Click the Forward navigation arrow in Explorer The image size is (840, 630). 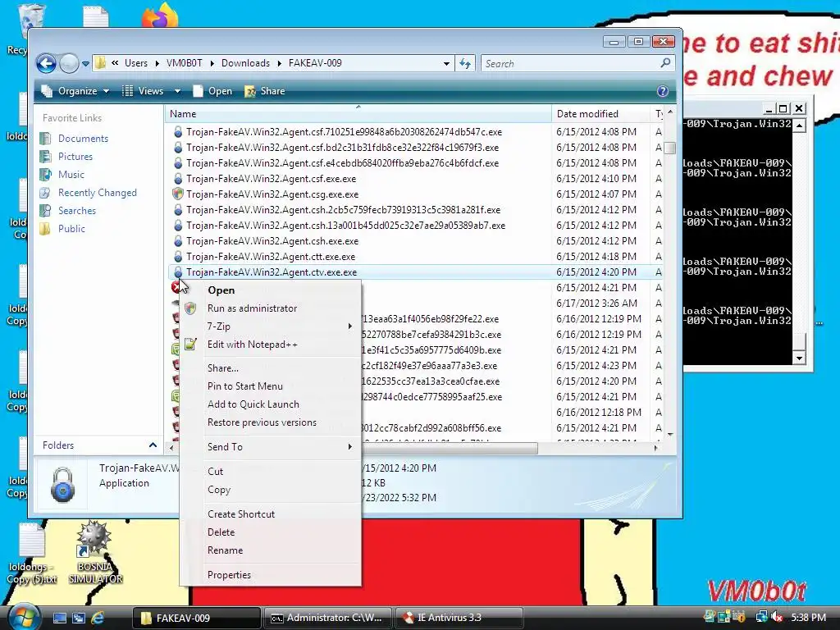(x=69, y=64)
